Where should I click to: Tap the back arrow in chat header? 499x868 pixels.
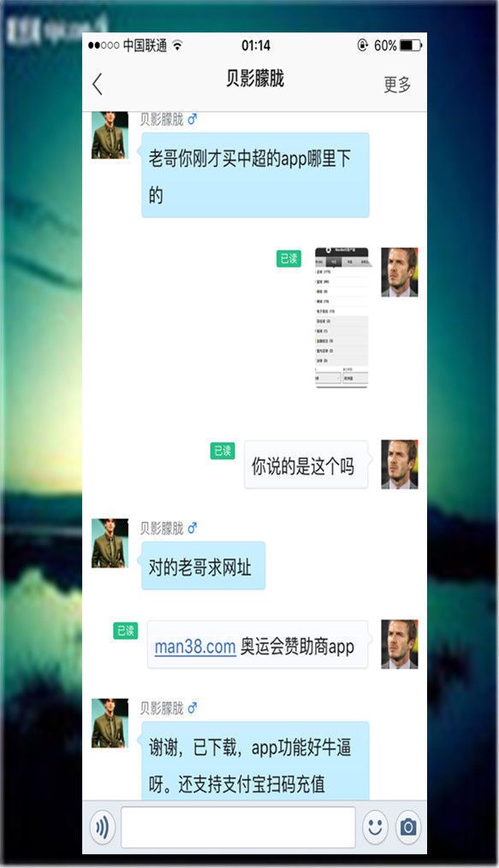pyautogui.click(x=98, y=84)
